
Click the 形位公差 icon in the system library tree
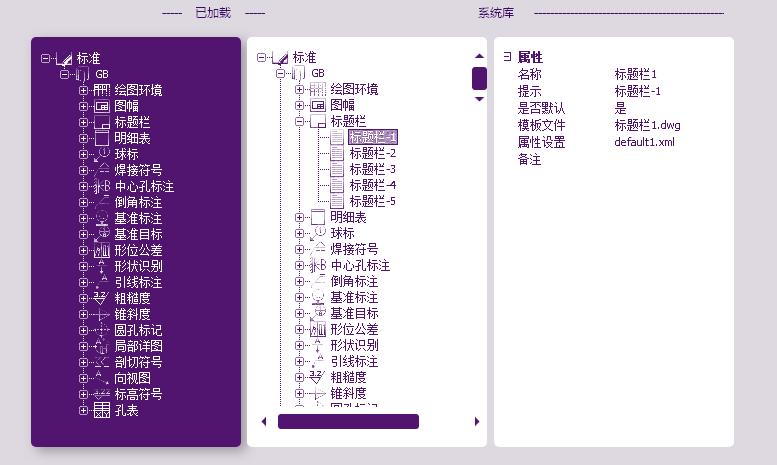coord(318,329)
